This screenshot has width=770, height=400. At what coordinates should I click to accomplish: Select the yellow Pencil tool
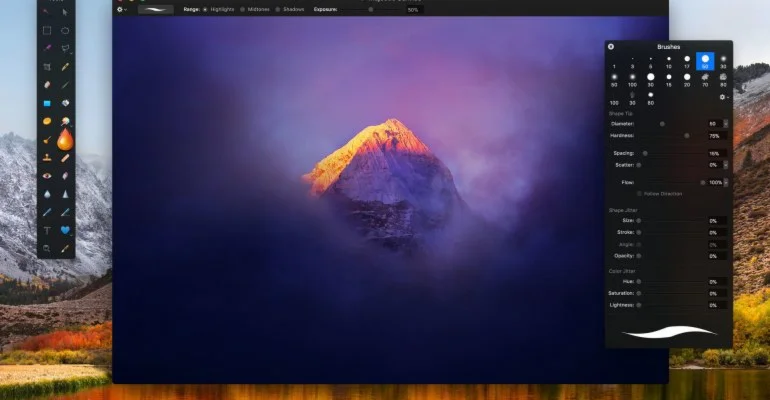click(x=65, y=67)
